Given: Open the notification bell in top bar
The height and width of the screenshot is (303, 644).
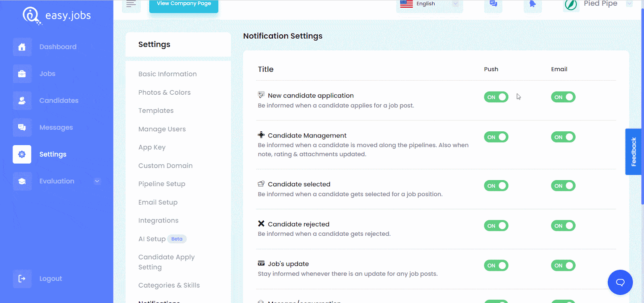Looking at the screenshot, I should pos(533,4).
